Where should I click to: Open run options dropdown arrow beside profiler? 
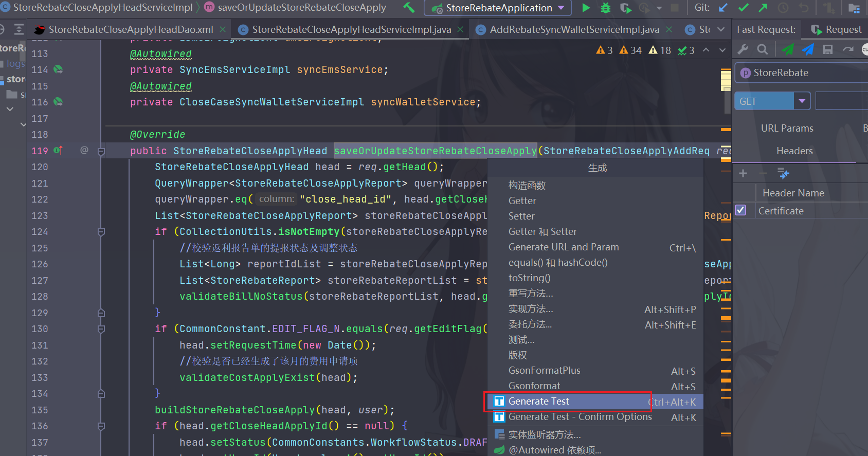659,8
